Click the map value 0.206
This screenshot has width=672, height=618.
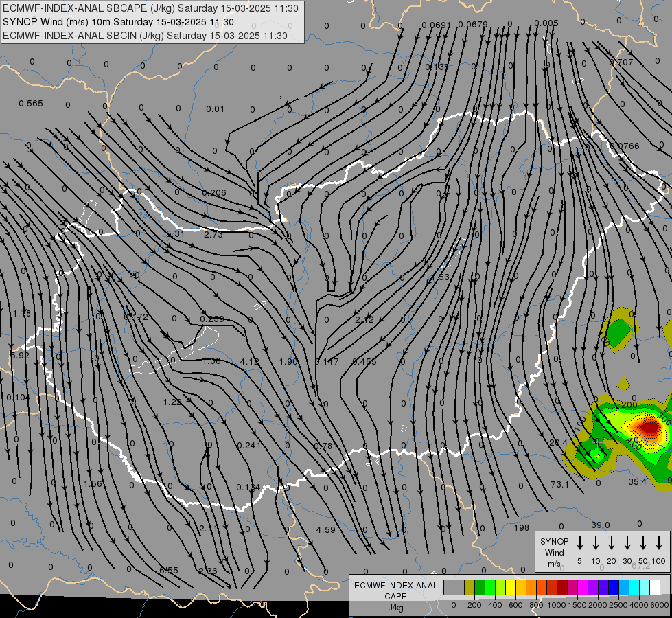(x=214, y=192)
